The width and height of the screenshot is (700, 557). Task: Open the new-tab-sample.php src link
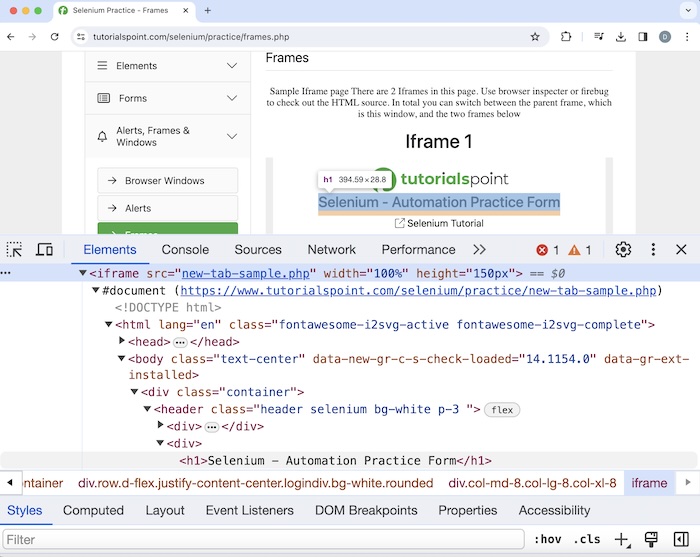click(246, 273)
